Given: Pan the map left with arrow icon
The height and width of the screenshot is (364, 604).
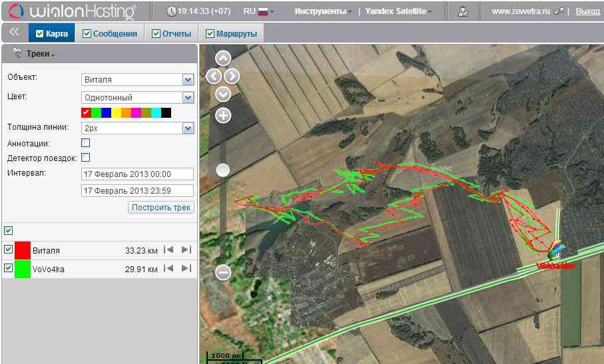Looking at the screenshot, I should point(214,76).
